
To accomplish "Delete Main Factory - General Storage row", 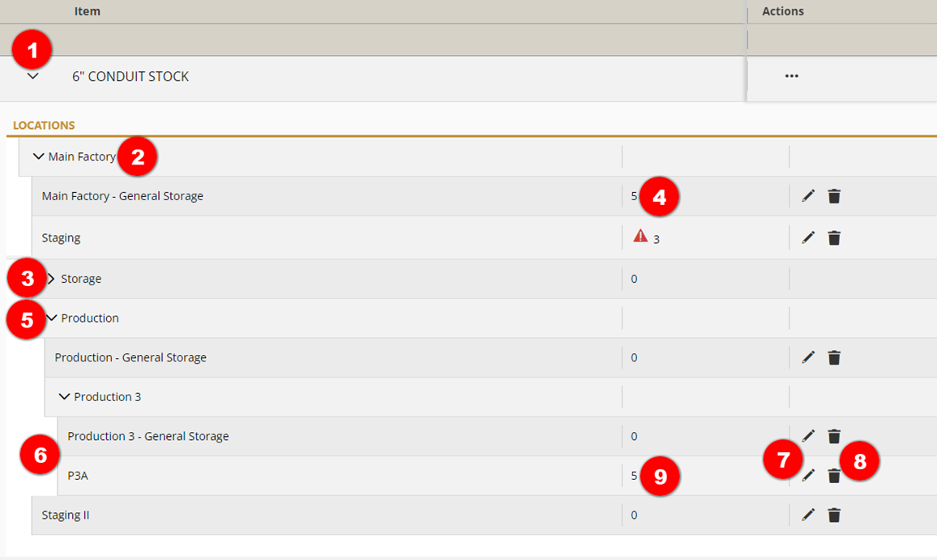I will click(x=834, y=196).
